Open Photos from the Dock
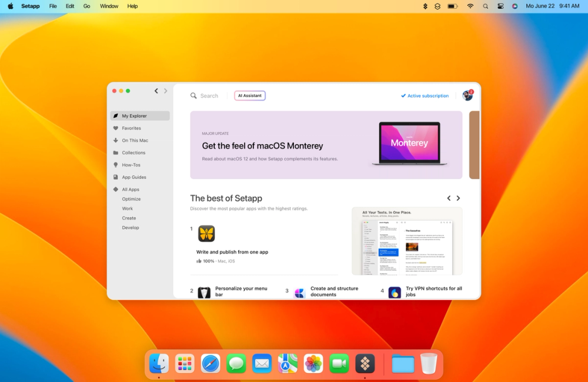 point(313,364)
